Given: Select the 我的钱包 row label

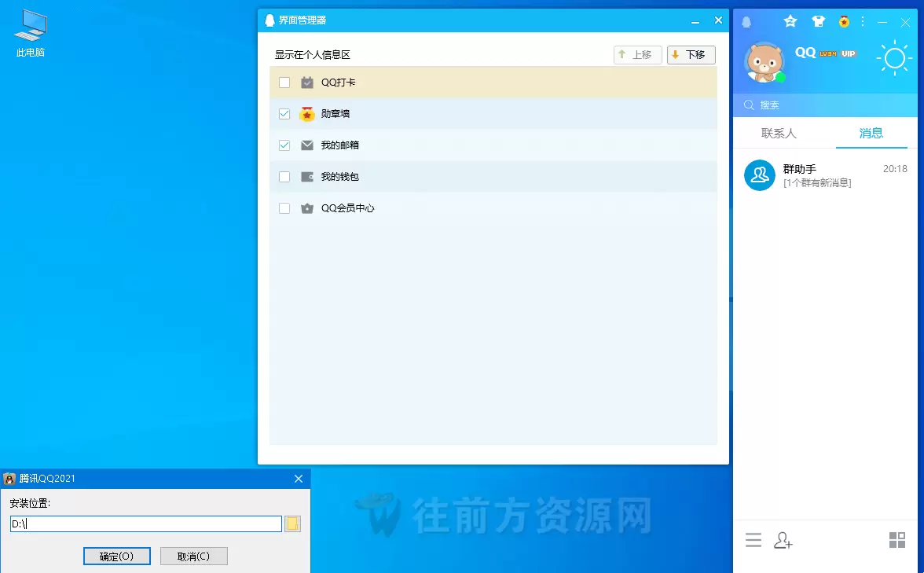Looking at the screenshot, I should (x=340, y=177).
